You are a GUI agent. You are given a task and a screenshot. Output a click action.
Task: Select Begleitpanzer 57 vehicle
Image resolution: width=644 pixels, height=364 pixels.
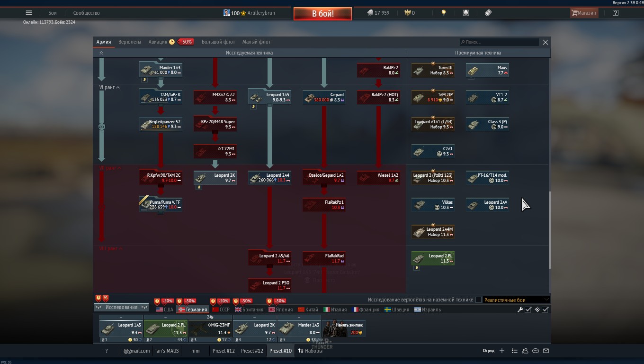pos(161,124)
